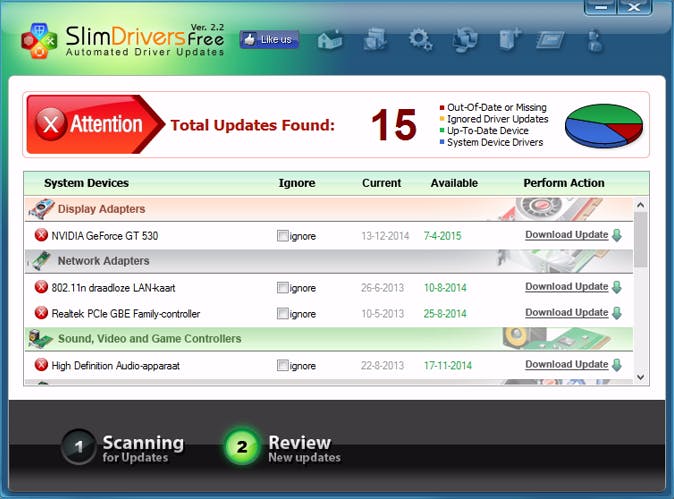Click the Out-Of-Date or Missing legend entry

click(493, 107)
